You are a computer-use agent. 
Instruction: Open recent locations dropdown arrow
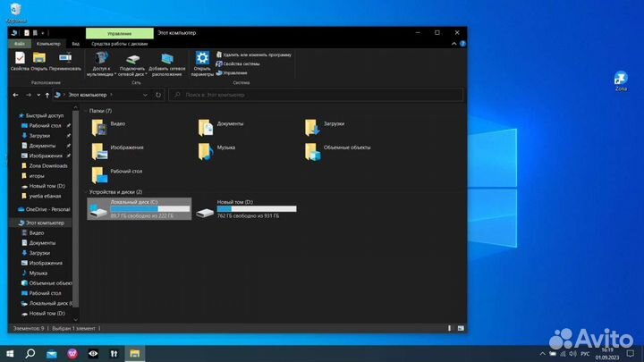(38, 95)
